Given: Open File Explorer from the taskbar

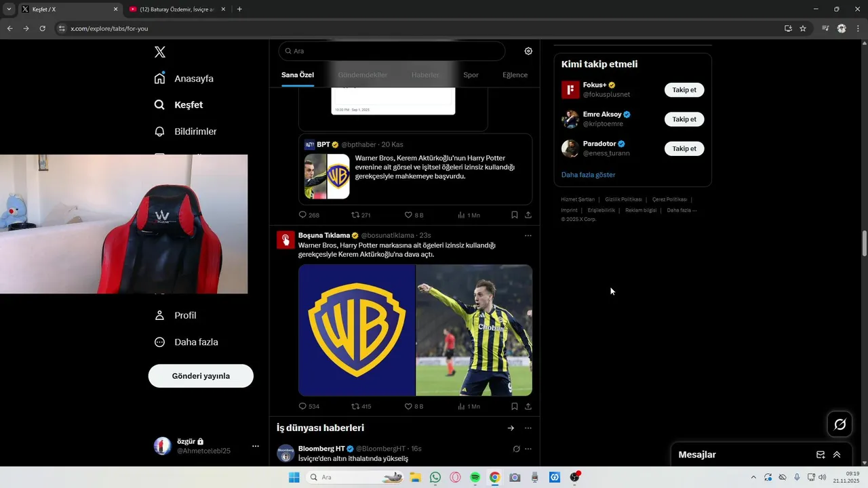Looking at the screenshot, I should click(415, 477).
